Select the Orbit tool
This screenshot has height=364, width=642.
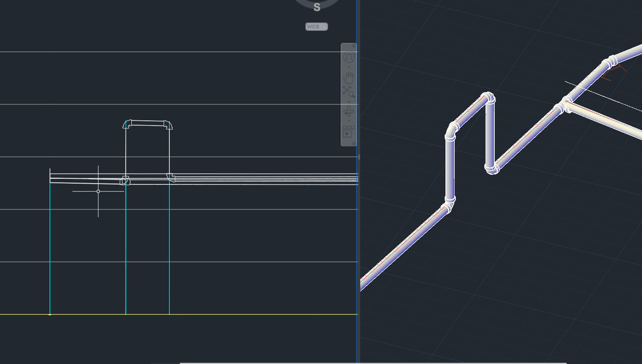pyautogui.click(x=349, y=111)
